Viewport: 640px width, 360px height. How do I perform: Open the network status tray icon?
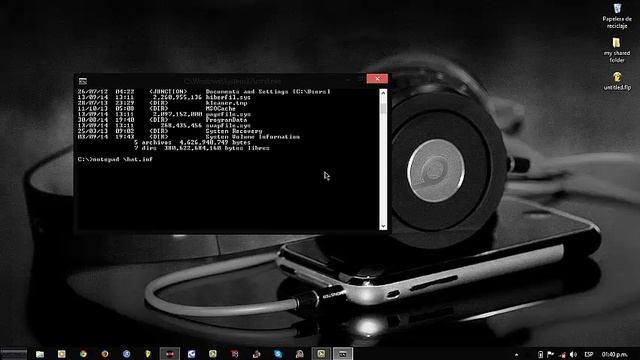pyautogui.click(x=562, y=354)
